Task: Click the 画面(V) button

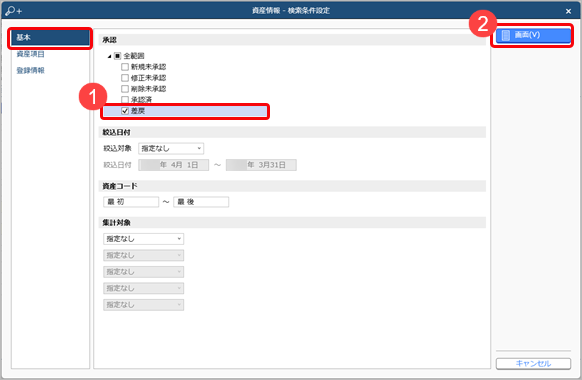Action: click(x=533, y=35)
